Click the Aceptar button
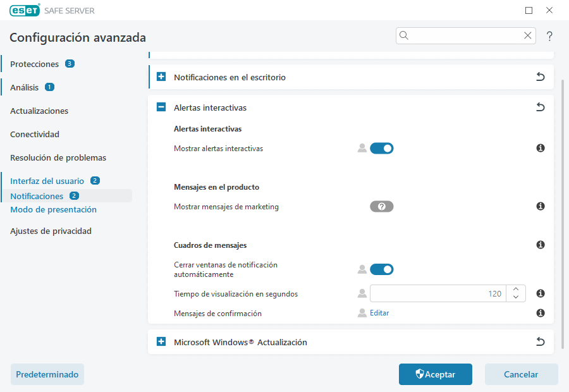This screenshot has height=392, width=569. [435, 374]
